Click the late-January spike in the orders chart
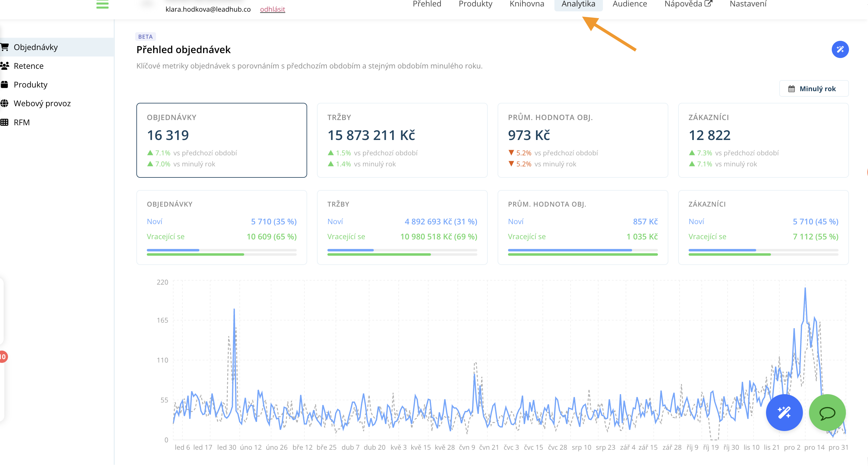 point(234,310)
